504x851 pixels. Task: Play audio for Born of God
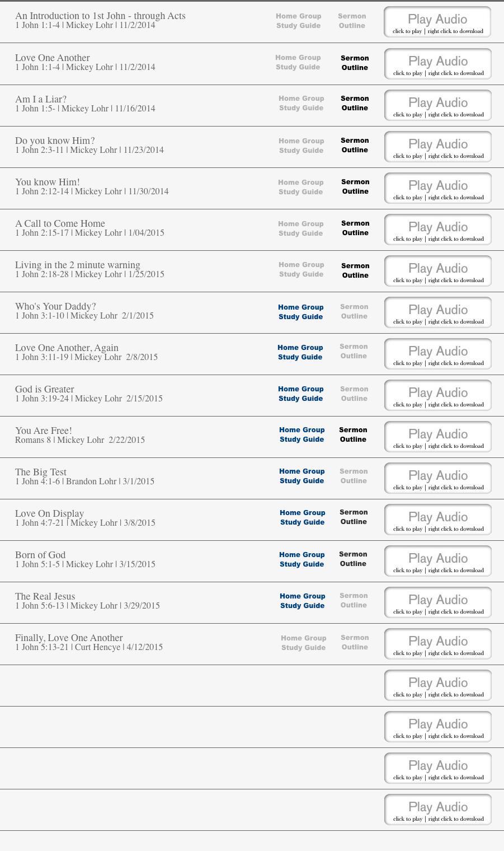tap(437, 561)
